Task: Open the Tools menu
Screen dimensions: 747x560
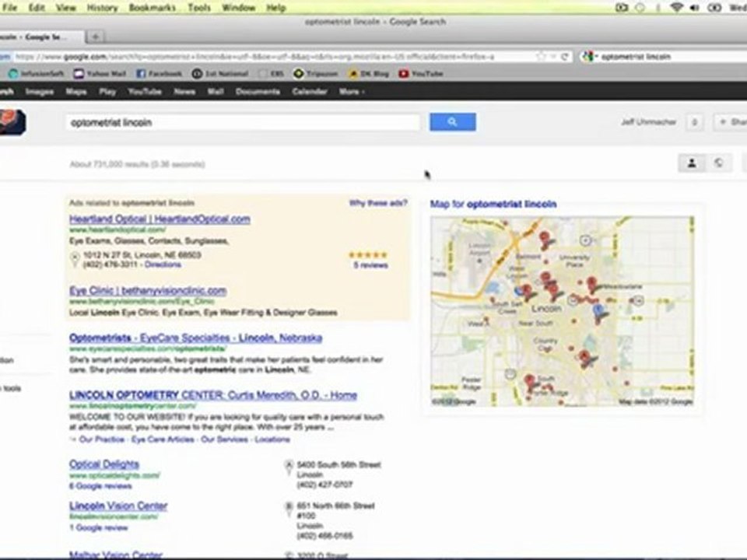Action: (199, 8)
